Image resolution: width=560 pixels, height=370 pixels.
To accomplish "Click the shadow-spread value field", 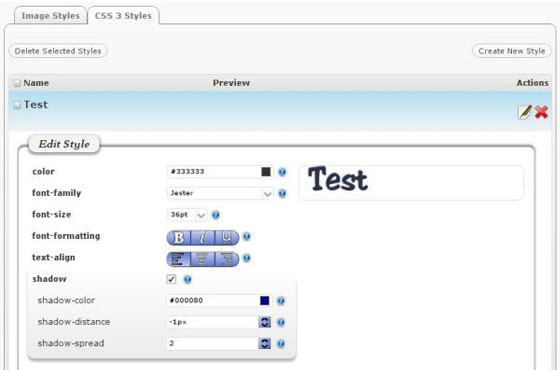I will [212, 344].
